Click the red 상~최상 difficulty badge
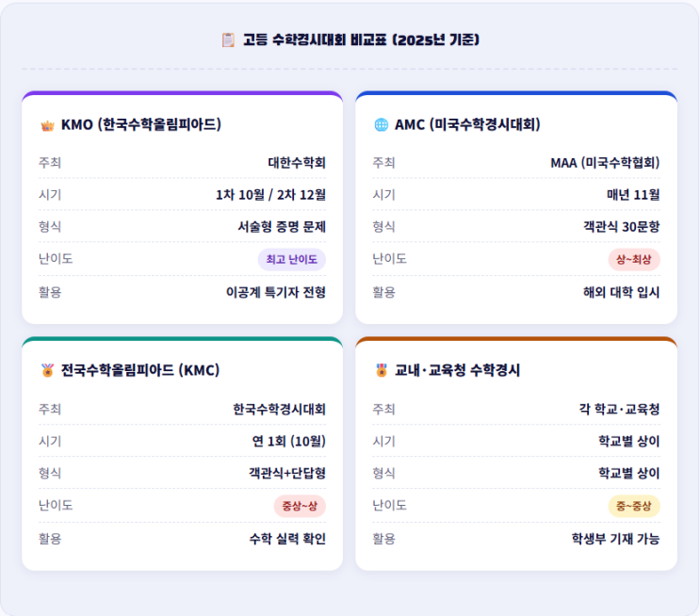 (x=634, y=259)
